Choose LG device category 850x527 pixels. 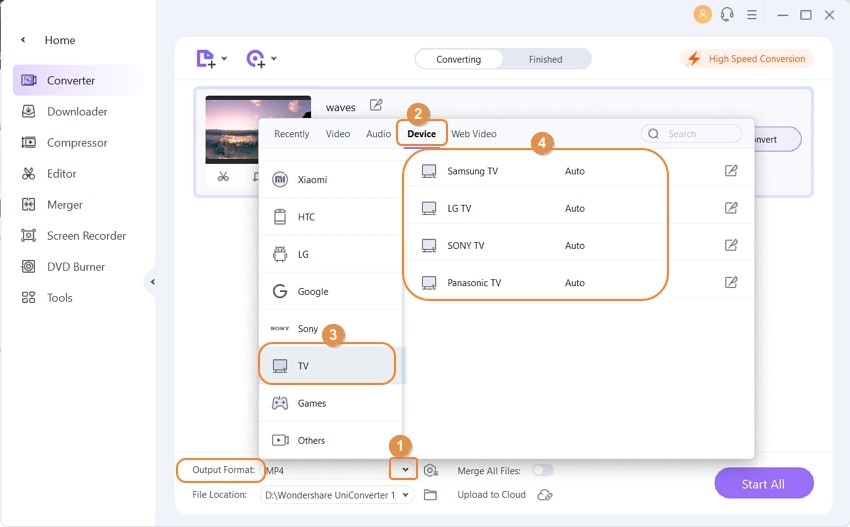point(331,254)
